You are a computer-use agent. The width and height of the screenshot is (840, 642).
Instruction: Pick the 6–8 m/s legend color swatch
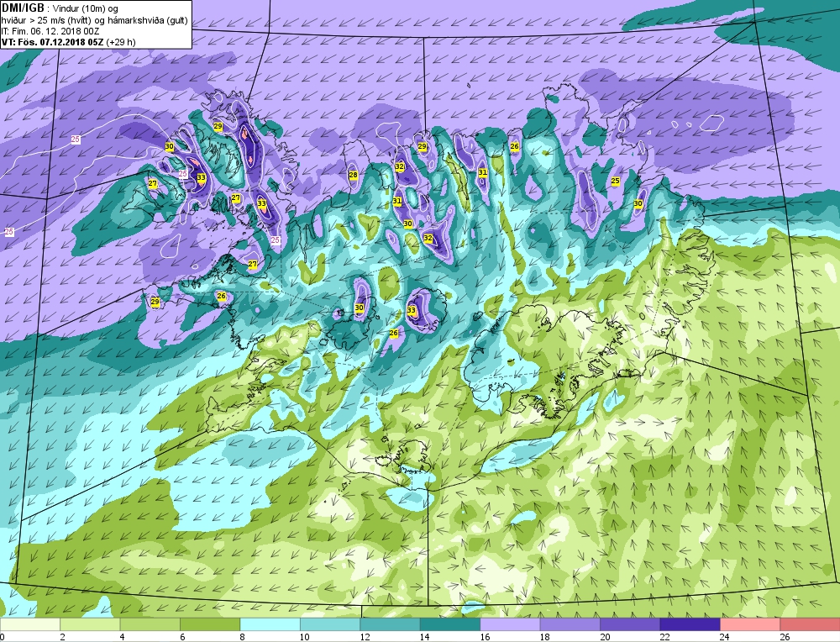pyautogui.click(x=210, y=624)
